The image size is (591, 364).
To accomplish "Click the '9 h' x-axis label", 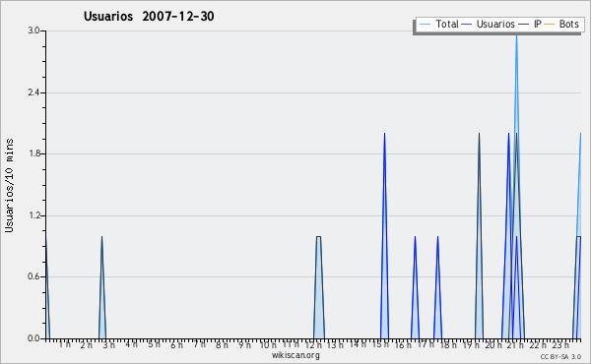I will pyautogui.click(x=244, y=344).
